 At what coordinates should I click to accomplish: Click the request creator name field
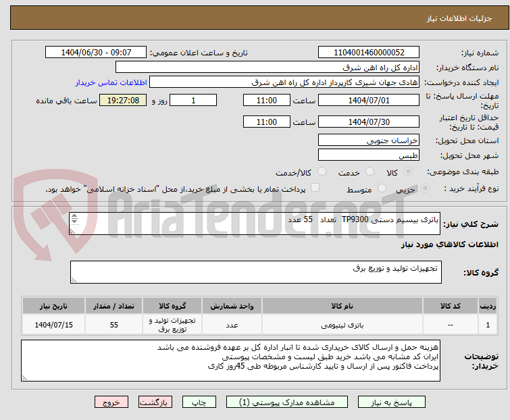[x=284, y=82]
